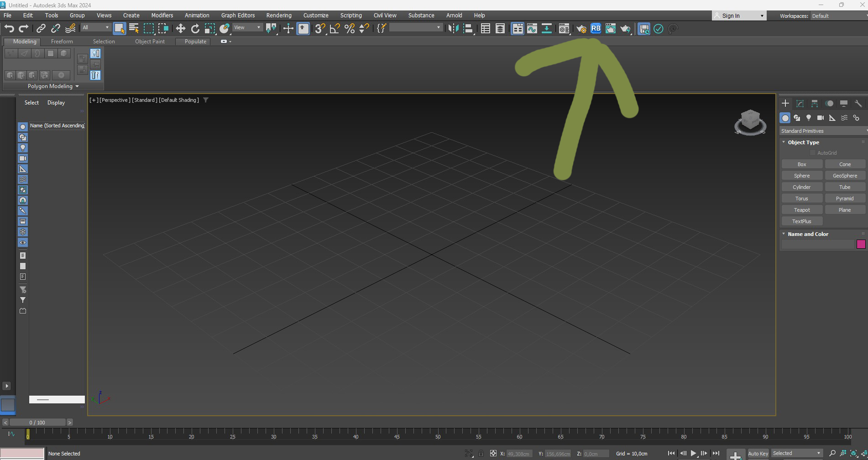The image size is (868, 460).
Task: Open the key filter 'Selected' dropdown
Action: 797,453
